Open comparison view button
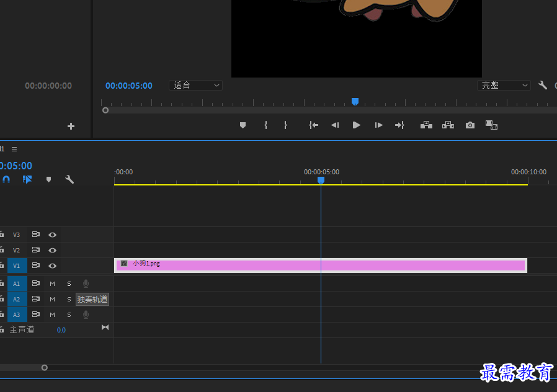The image size is (557, 392). [x=491, y=125]
